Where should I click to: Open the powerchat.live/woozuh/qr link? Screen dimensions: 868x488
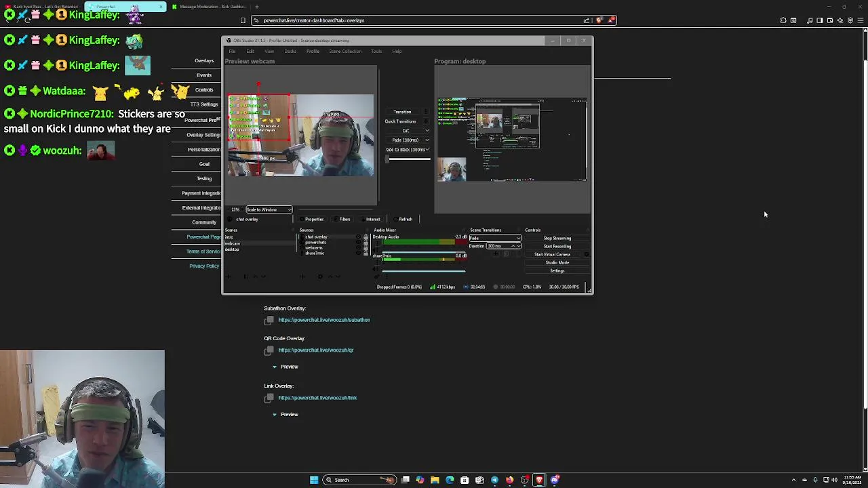point(316,350)
